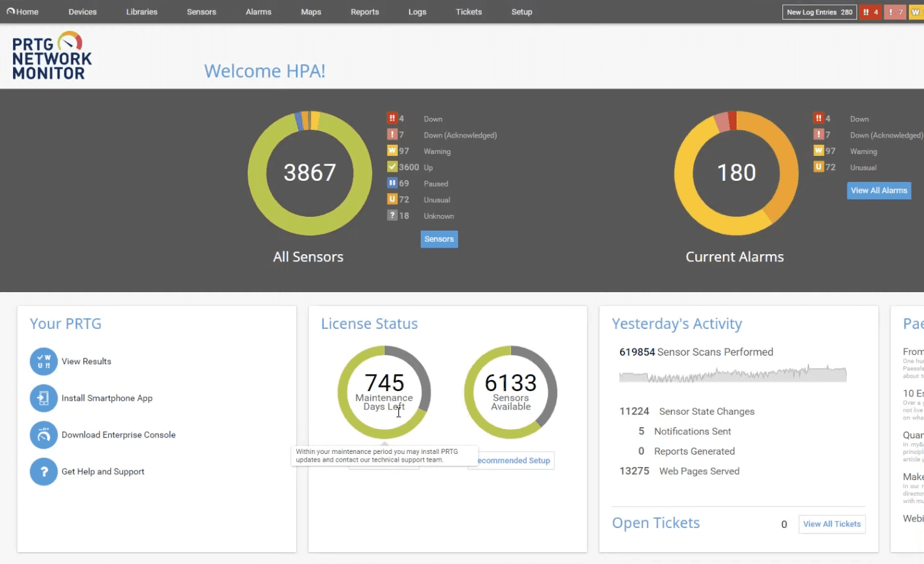Click the View All Tickets button
The width and height of the screenshot is (924, 564).
(832, 524)
